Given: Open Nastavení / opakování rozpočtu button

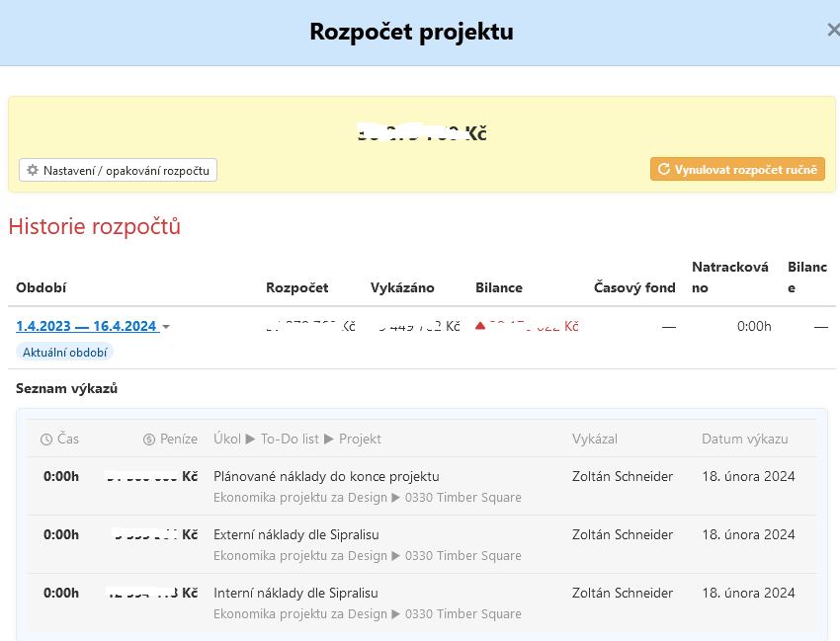Looking at the screenshot, I should pos(118,170).
